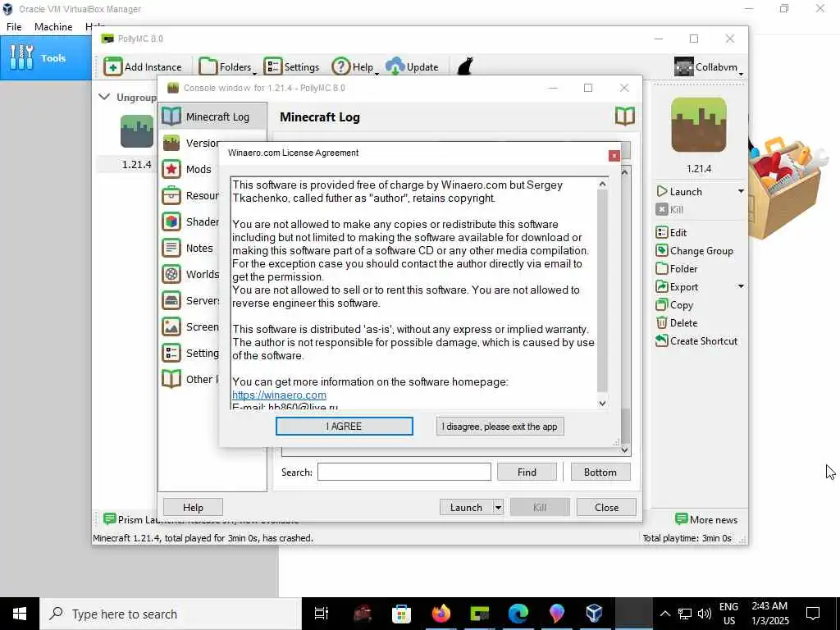
Task: Open Microsoft Store from the taskbar
Action: (401, 614)
